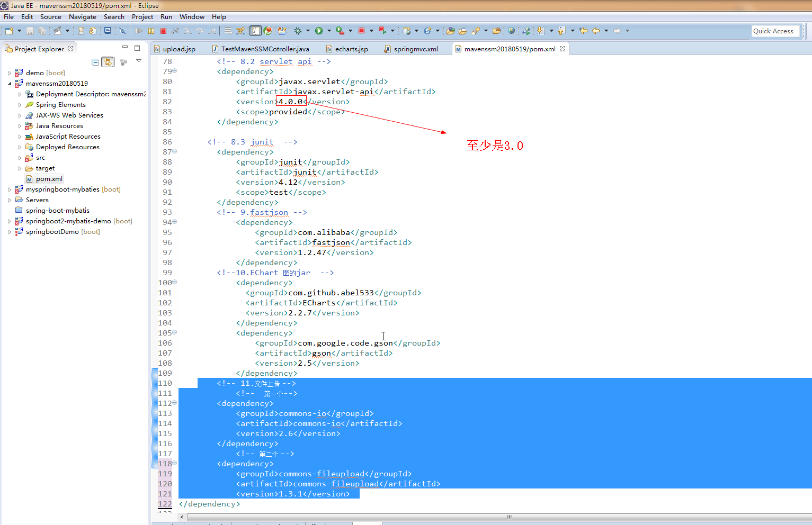
Task: Click the New file wizard icon
Action: [x=9, y=31]
